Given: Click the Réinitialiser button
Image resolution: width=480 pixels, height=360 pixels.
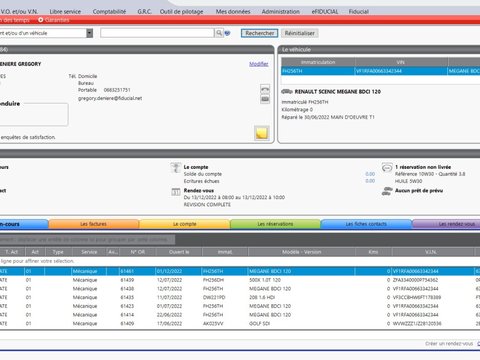Looking at the screenshot, I should [x=299, y=33].
